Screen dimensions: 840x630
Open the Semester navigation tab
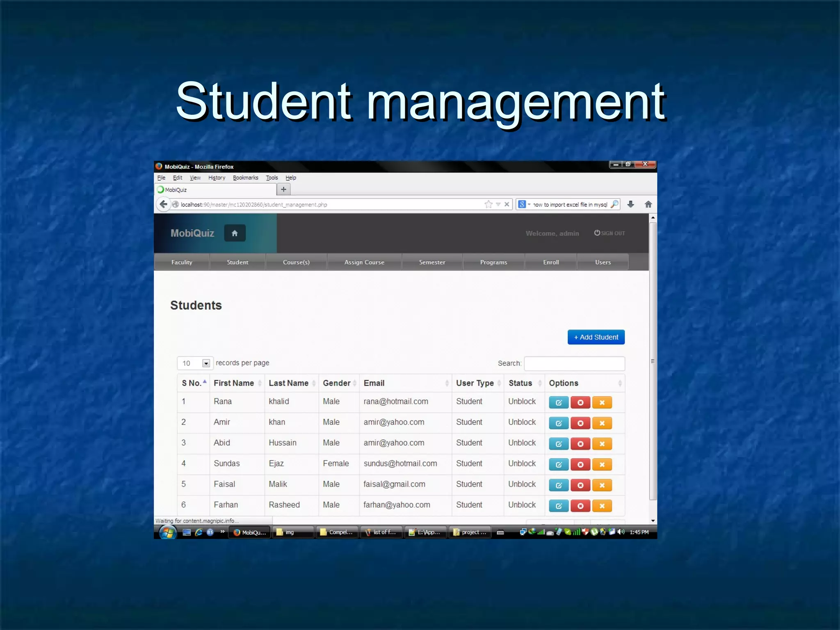tap(432, 262)
